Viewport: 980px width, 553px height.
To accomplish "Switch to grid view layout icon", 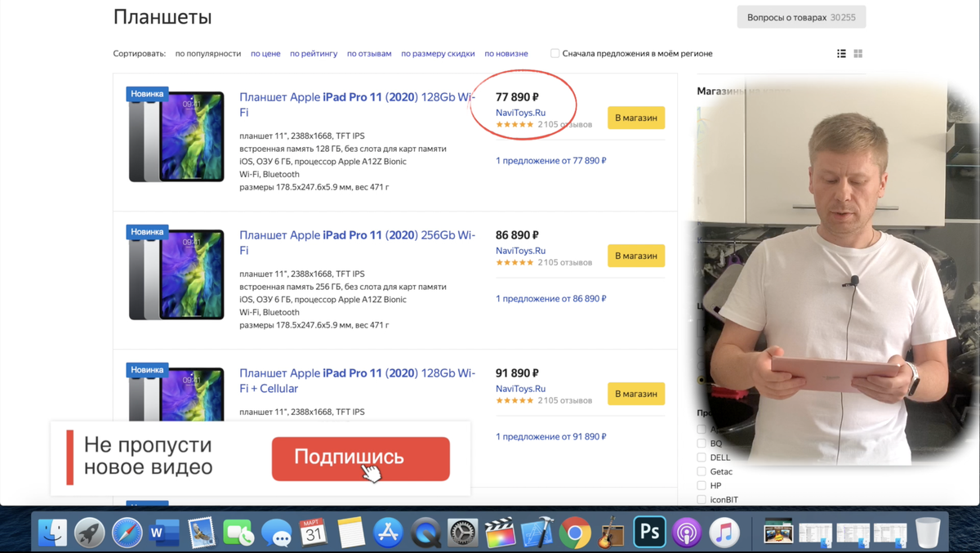I will pyautogui.click(x=858, y=53).
